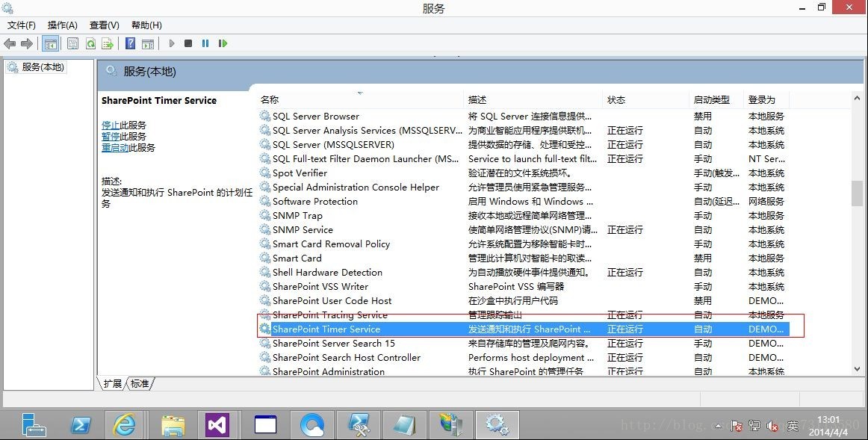Click the Restart Service icon
868x440 pixels.
(223, 43)
